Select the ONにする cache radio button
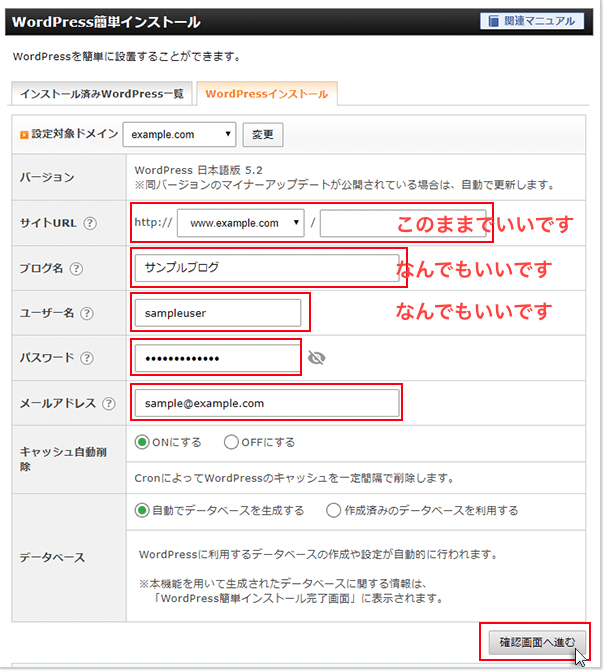The image size is (604, 671). tap(142, 442)
